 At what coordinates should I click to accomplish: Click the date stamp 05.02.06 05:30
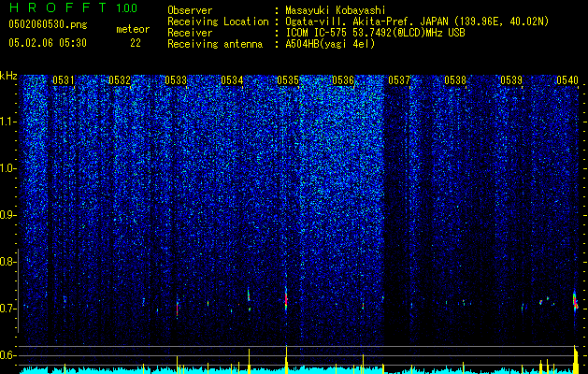pos(48,43)
